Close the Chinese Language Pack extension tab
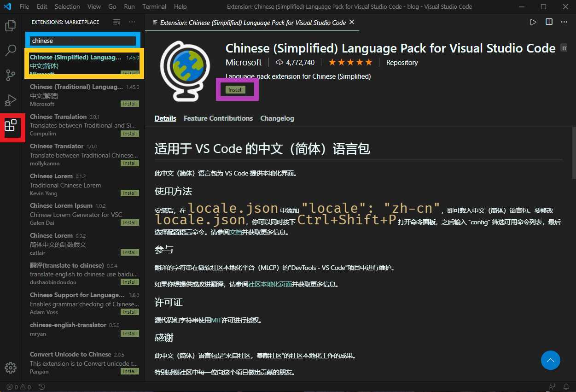This screenshot has width=576, height=392. coord(352,22)
